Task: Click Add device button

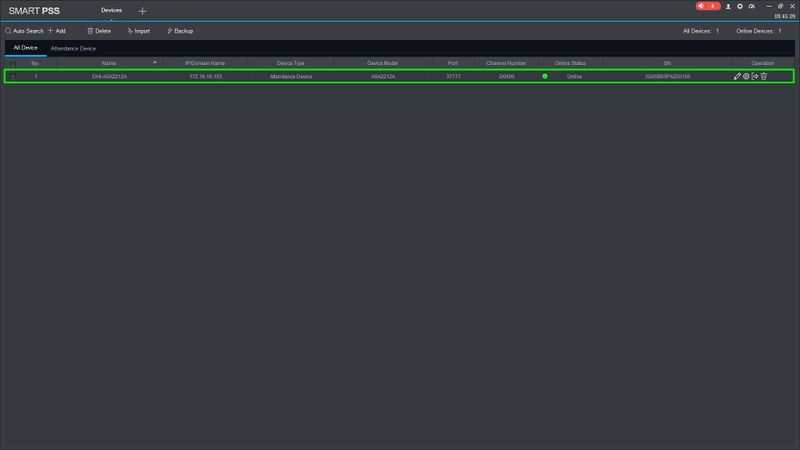Action: coord(57,31)
